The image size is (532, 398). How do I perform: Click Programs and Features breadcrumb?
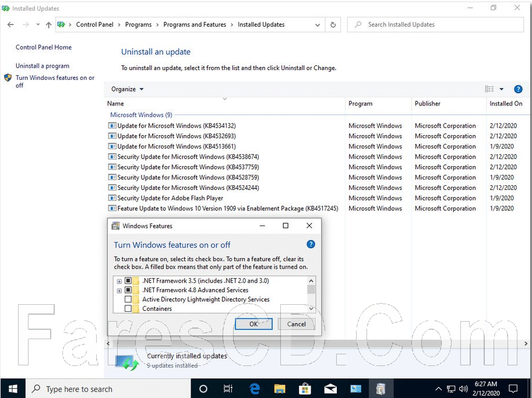(195, 24)
